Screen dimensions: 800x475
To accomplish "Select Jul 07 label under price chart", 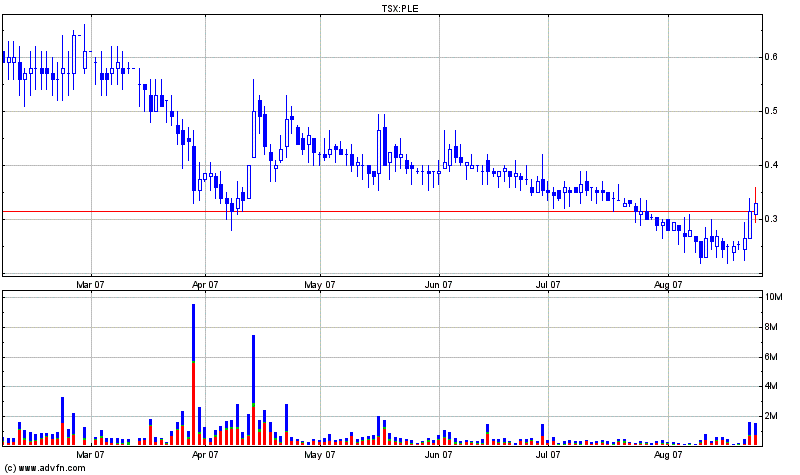I will tap(549, 284).
